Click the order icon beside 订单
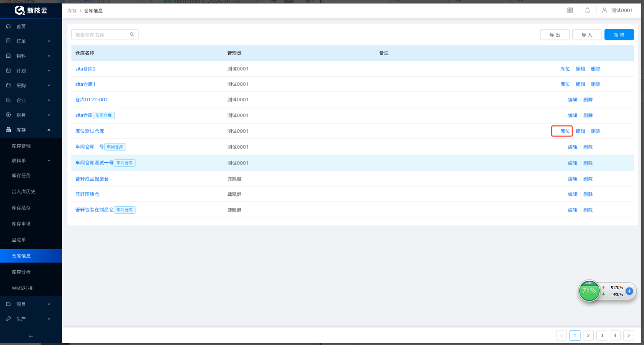The height and width of the screenshot is (345, 644). coord(8,41)
